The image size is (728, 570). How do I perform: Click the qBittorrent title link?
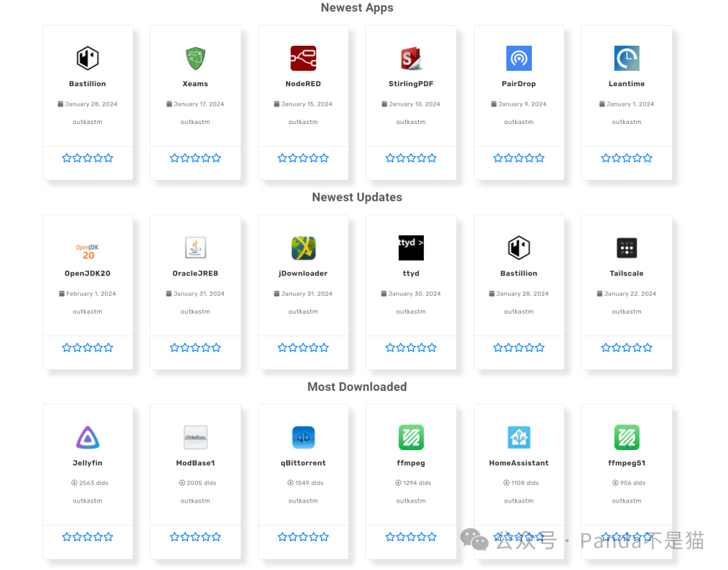click(x=303, y=463)
